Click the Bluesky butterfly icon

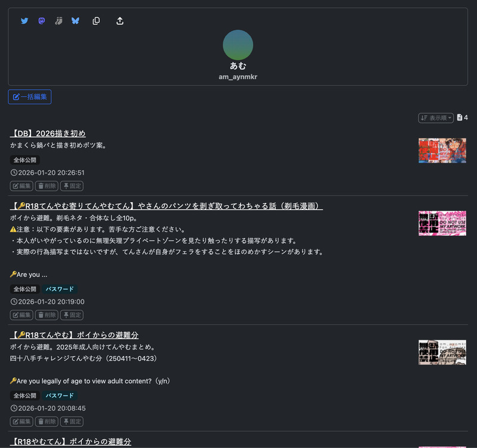click(75, 21)
